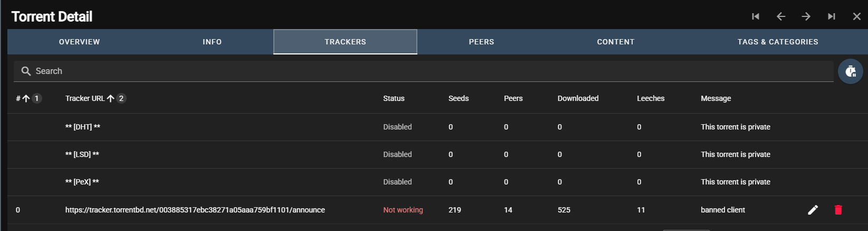Viewport: 868px width, 231px height.
Task: Click the search magnifier icon
Action: [26, 71]
